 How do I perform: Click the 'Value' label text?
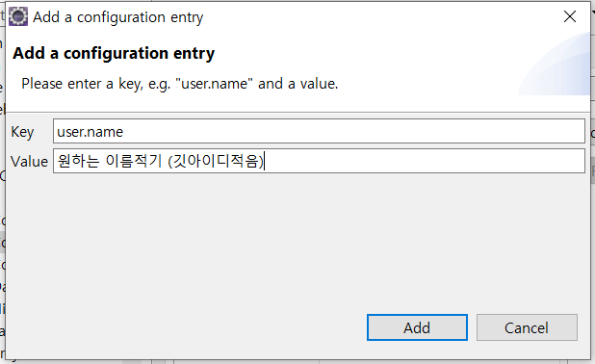tap(29, 162)
